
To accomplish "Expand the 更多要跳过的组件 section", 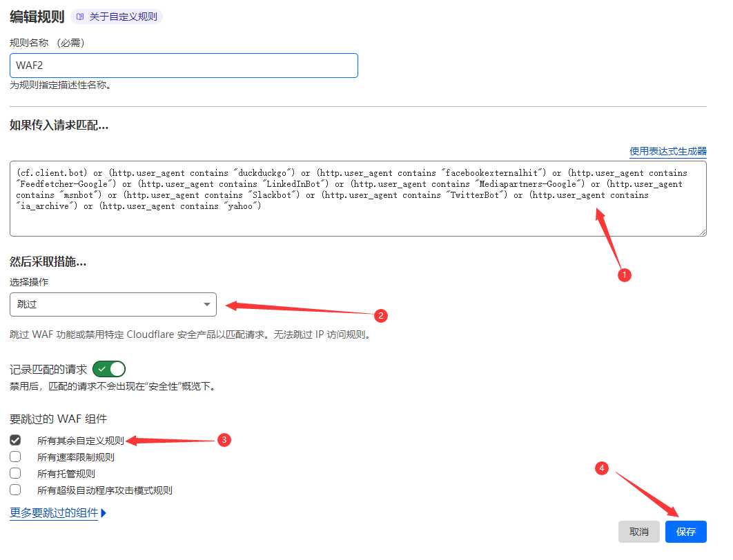I will [x=54, y=513].
